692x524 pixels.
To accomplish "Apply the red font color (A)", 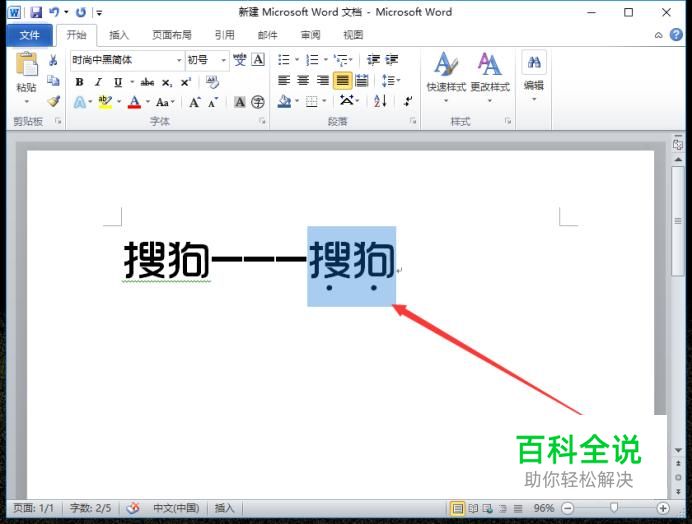I will coord(135,102).
